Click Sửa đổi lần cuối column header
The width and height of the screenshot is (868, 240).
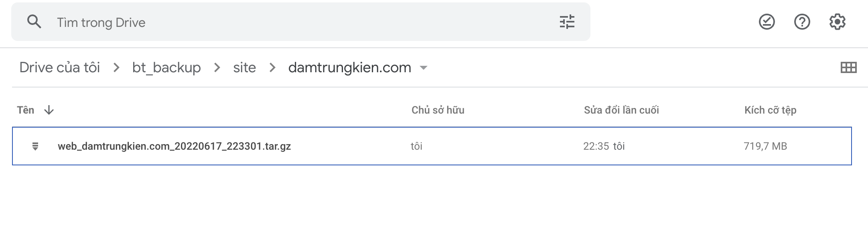coord(621,110)
